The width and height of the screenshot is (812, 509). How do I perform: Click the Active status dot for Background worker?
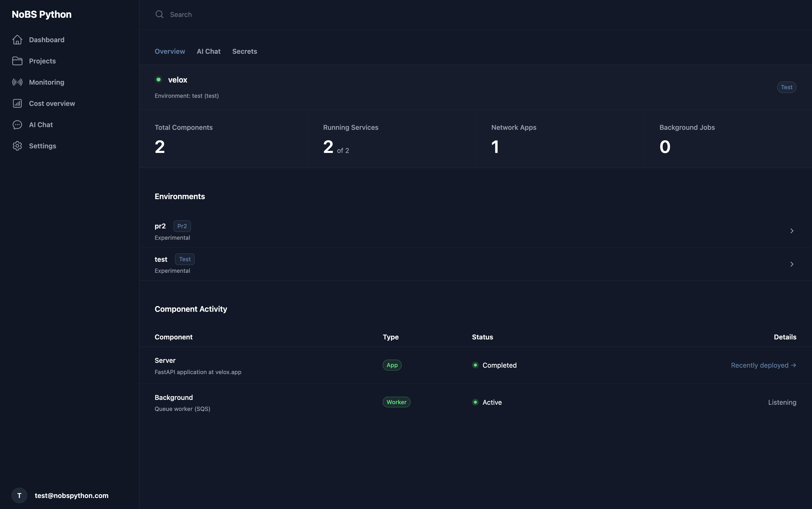point(475,402)
